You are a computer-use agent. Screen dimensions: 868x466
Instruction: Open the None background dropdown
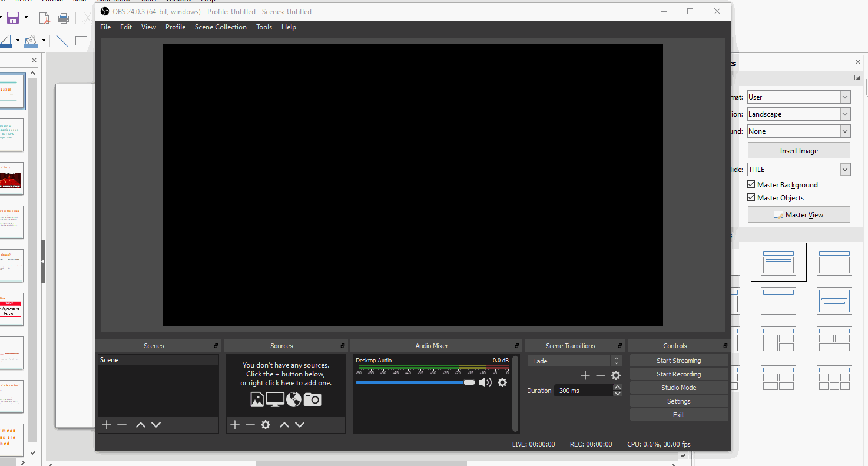845,131
